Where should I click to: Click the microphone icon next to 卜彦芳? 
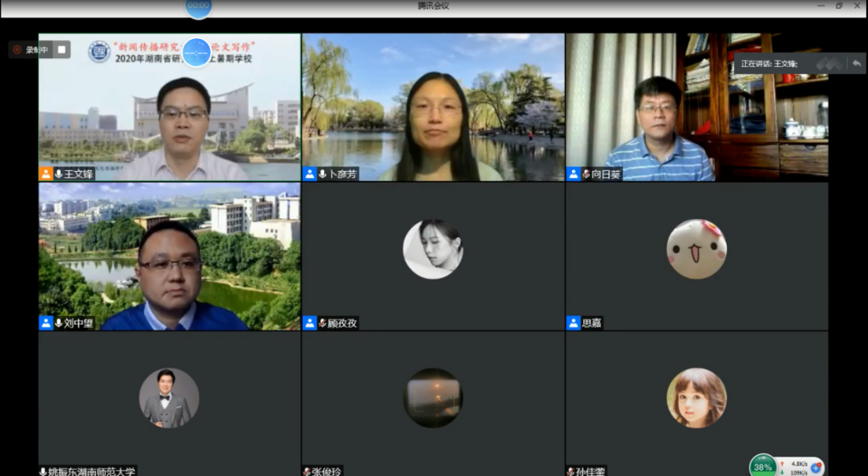(323, 174)
